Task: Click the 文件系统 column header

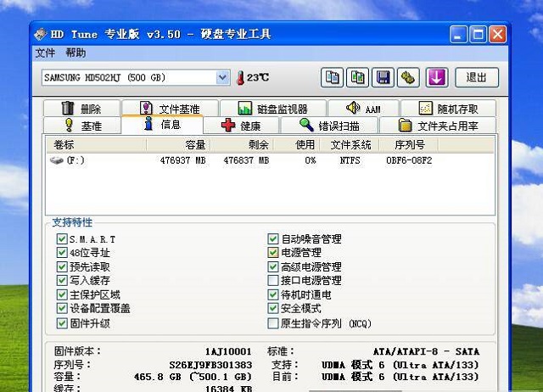Action: click(x=350, y=145)
